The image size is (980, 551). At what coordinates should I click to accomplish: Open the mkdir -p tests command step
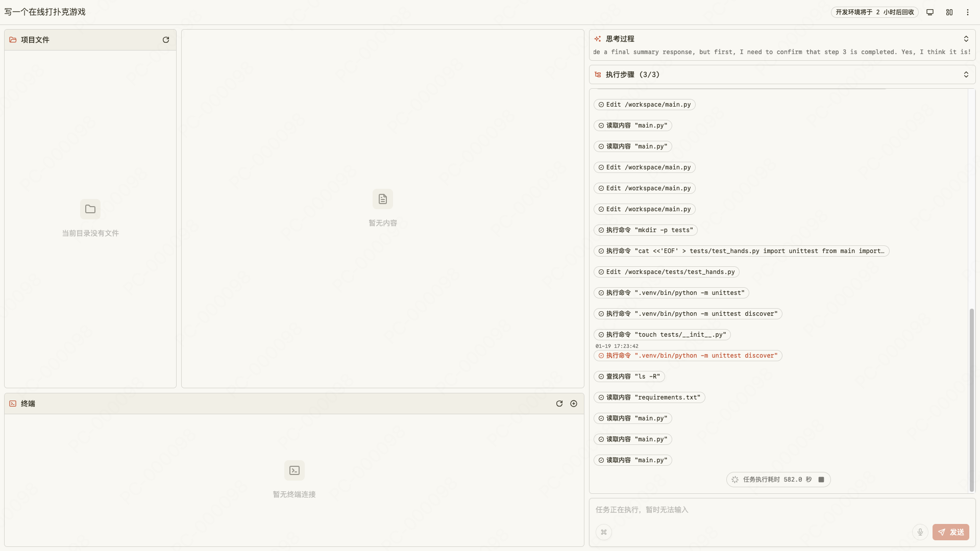tap(645, 230)
